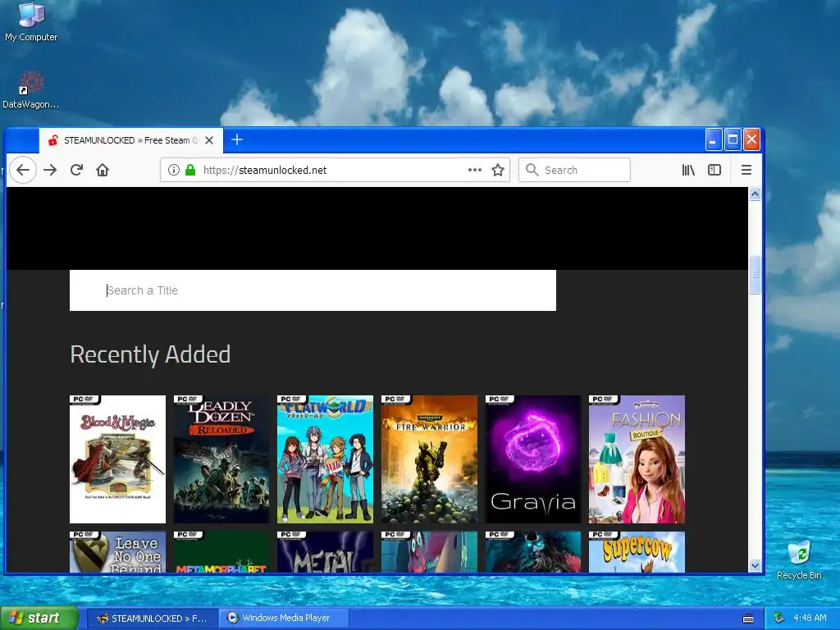Open the Supercow game cover
This screenshot has height=630, width=840.
pos(637,552)
